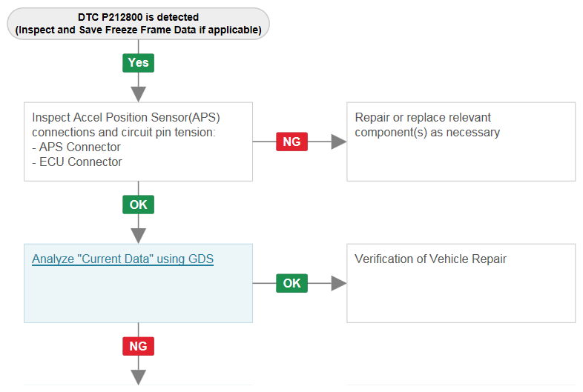Click the green OK badge under the APS inspection box
This screenshot has width=583, height=392.
[138, 205]
